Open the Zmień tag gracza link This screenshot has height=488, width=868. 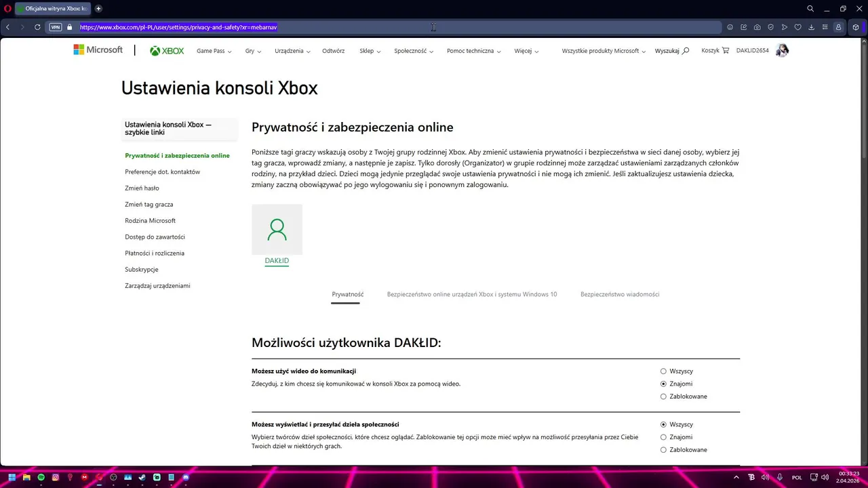coord(149,204)
